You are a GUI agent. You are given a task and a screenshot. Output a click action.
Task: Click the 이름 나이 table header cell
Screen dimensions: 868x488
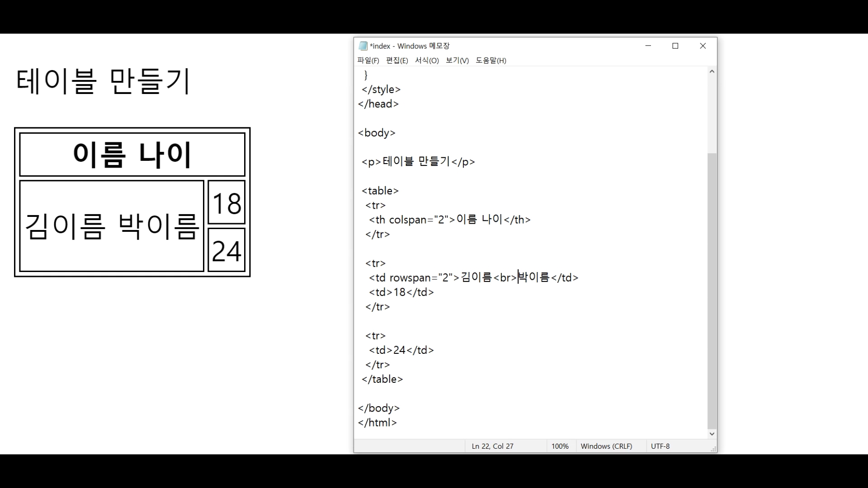132,154
